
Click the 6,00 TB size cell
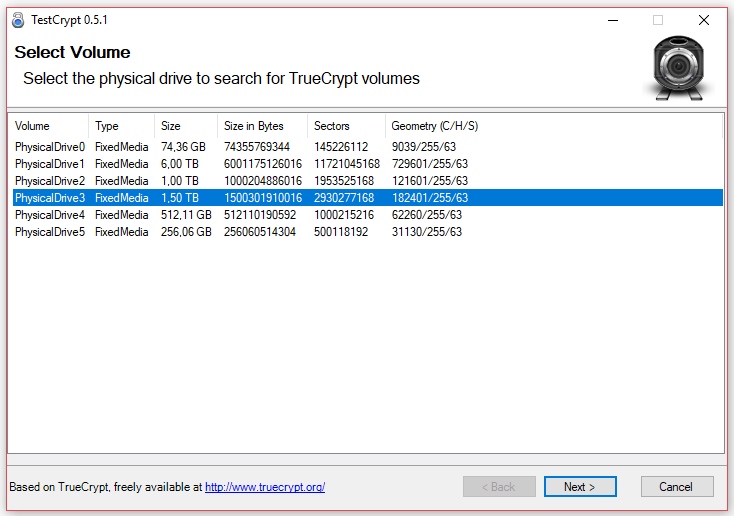180,164
